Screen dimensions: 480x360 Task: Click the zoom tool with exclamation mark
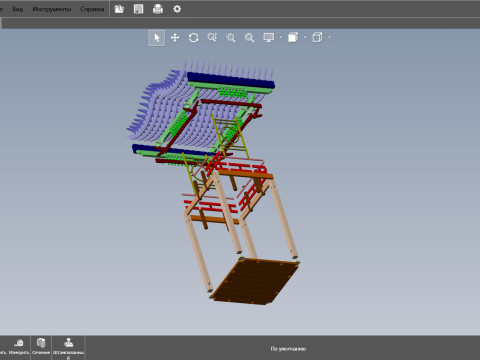coord(212,38)
